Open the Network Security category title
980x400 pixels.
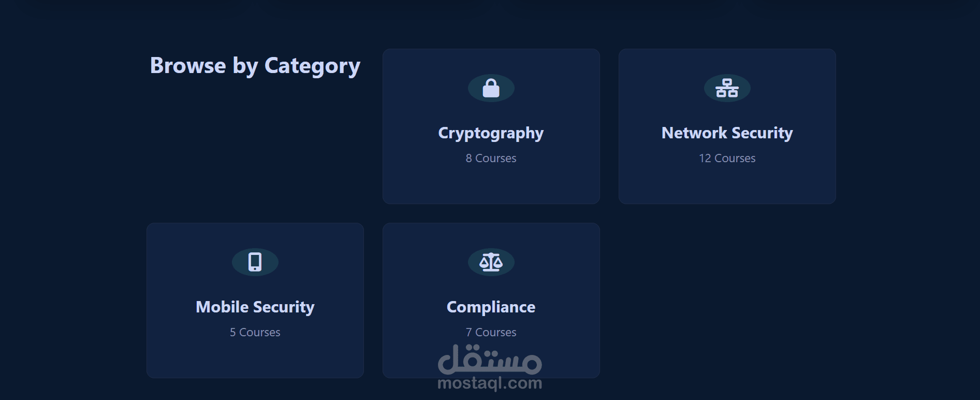click(x=727, y=133)
